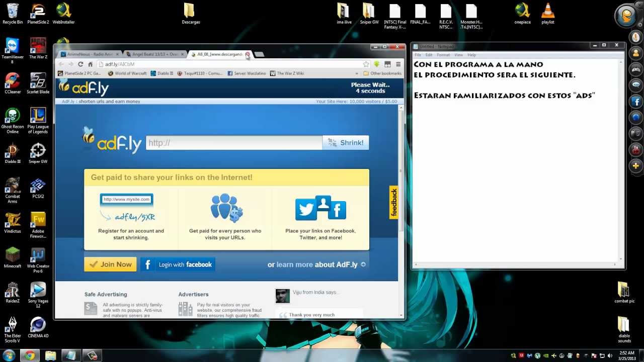Go back using Chrome's back arrow
This screenshot has height=362, width=644.
click(61, 64)
